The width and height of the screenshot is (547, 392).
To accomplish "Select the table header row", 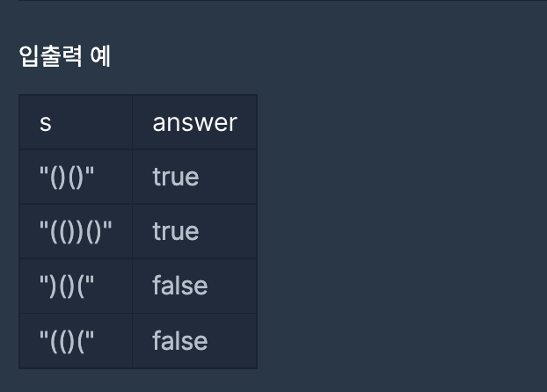I will tap(138, 122).
